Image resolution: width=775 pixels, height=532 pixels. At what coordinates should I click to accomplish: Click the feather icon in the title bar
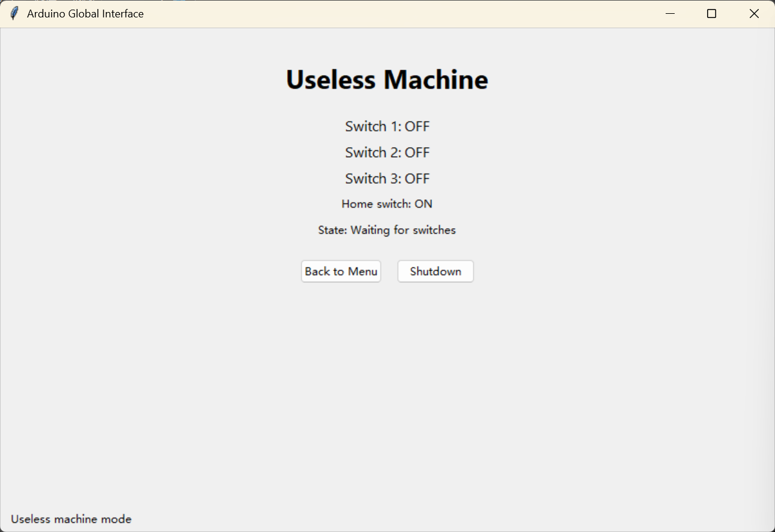[14, 13]
